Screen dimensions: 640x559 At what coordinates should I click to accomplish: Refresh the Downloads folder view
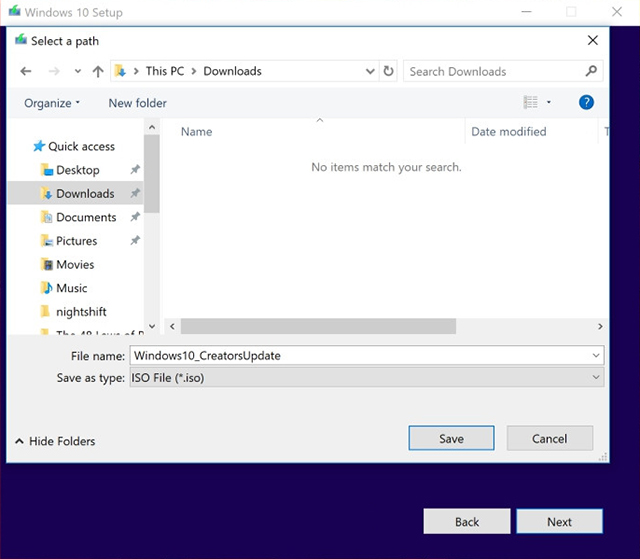coord(389,71)
